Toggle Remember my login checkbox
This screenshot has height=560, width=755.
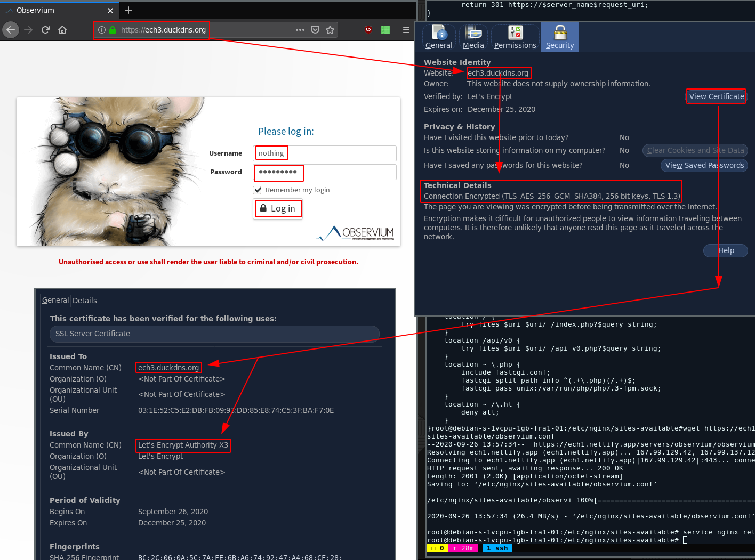pyautogui.click(x=258, y=190)
